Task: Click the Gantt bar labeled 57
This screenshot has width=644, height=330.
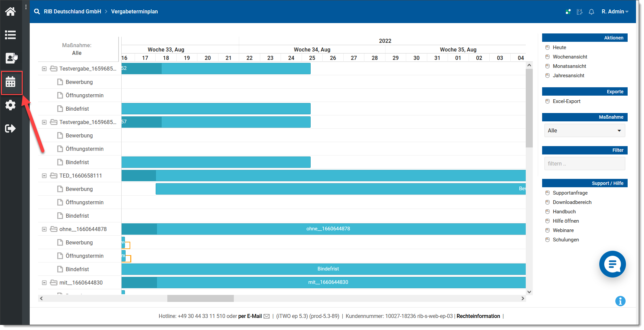Action: (x=216, y=122)
